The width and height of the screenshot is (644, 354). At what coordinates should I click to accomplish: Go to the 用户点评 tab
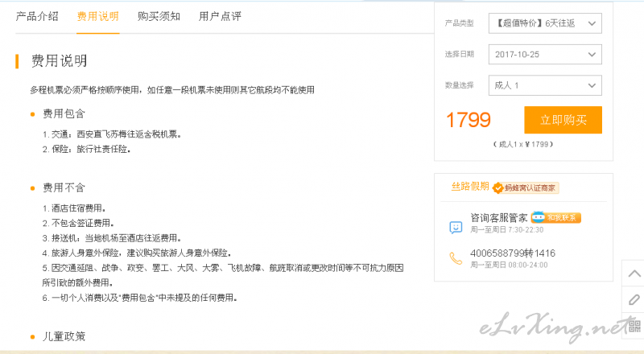pyautogui.click(x=220, y=16)
